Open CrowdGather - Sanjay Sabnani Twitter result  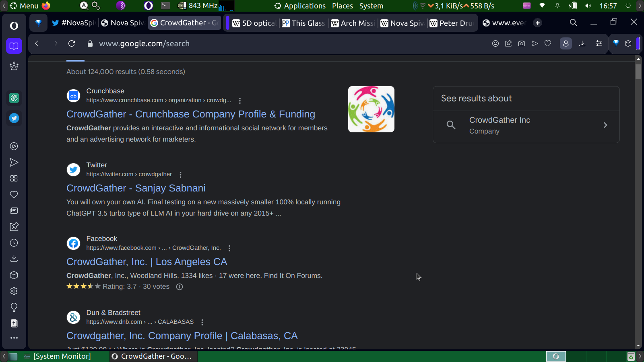coord(136,188)
